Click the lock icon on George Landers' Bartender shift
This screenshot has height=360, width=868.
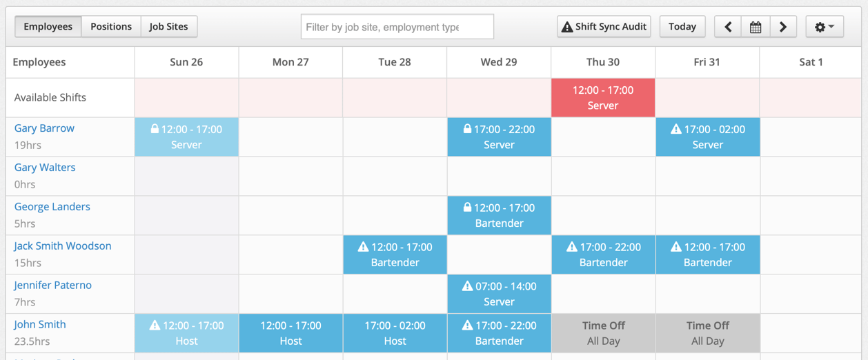click(x=467, y=208)
